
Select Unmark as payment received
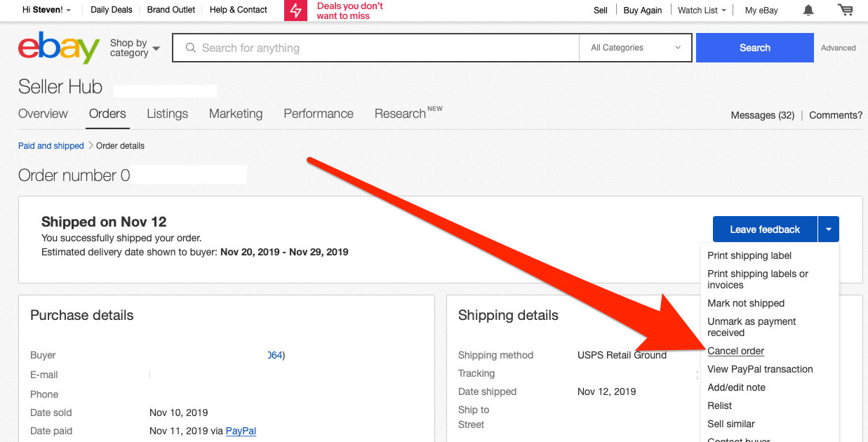pyautogui.click(x=752, y=327)
